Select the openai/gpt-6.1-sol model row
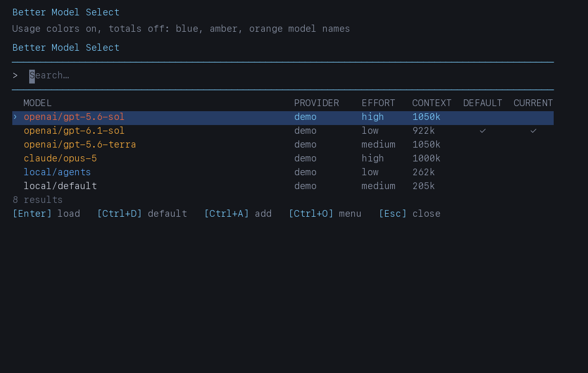 tap(283, 131)
